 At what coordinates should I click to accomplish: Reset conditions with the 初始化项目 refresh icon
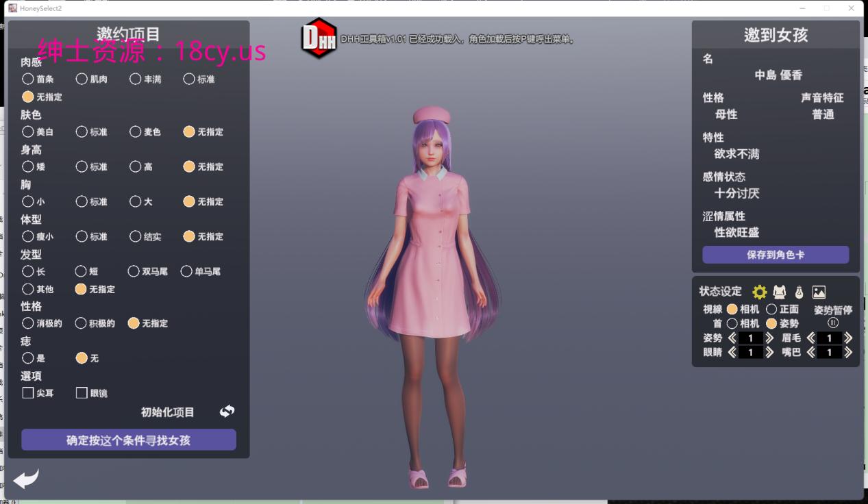227,411
